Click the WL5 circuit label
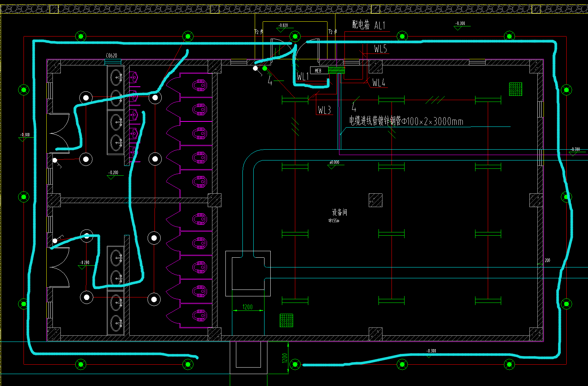This screenshot has height=386, width=588. [x=380, y=49]
